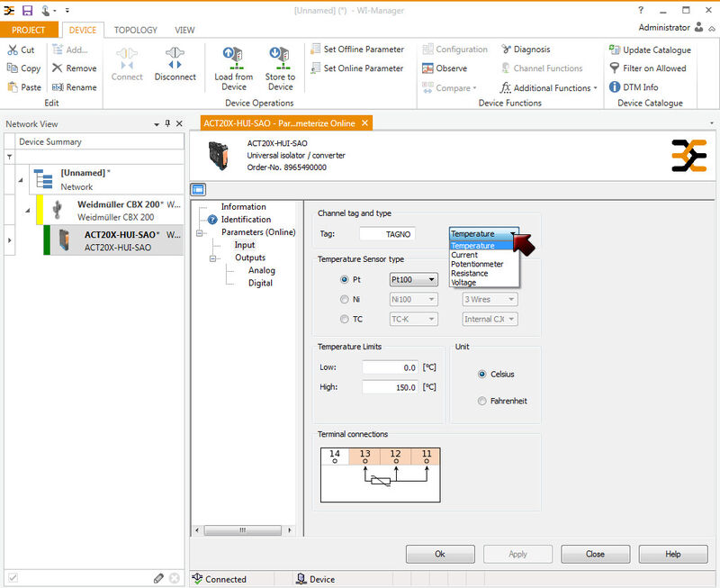Choose Voltage from the type dropdown list
Image resolution: width=720 pixels, height=588 pixels.
pos(463,283)
